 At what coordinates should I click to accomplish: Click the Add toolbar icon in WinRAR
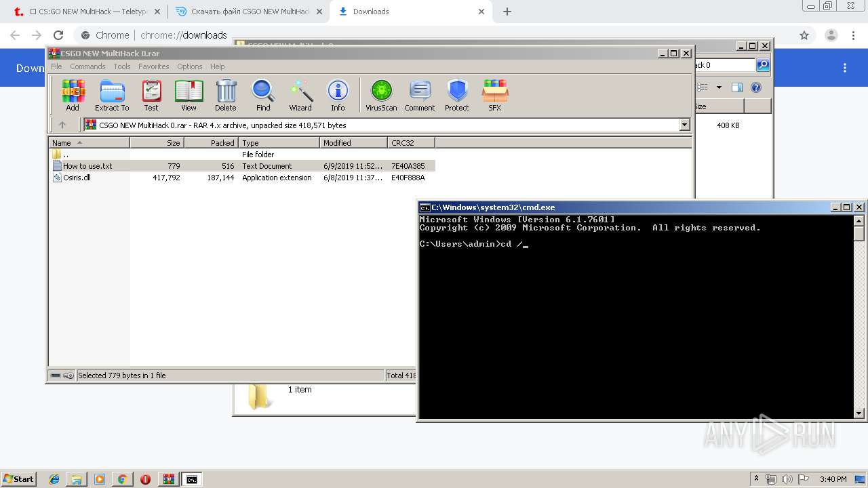(73, 95)
